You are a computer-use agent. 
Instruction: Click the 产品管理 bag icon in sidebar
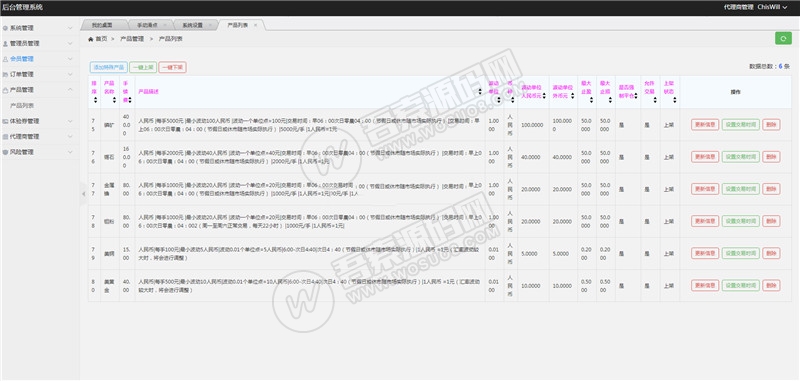click(5, 90)
